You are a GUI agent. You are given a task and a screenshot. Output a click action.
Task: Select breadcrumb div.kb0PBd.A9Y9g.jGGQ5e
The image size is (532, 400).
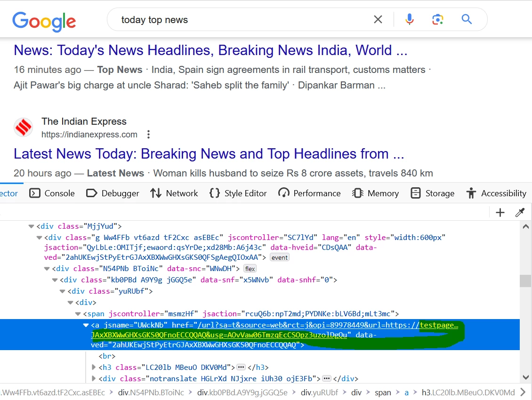pos(242,392)
